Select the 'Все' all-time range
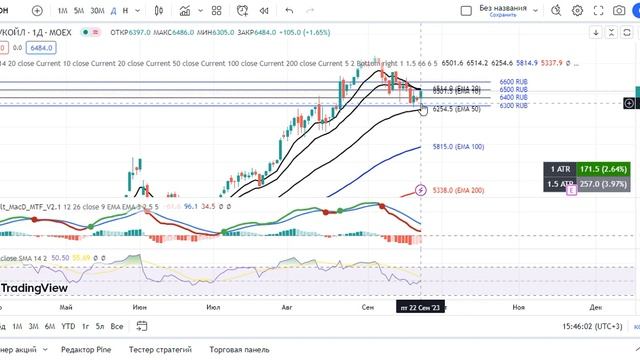Image resolution: width=640 pixels, height=360 pixels. (117, 326)
